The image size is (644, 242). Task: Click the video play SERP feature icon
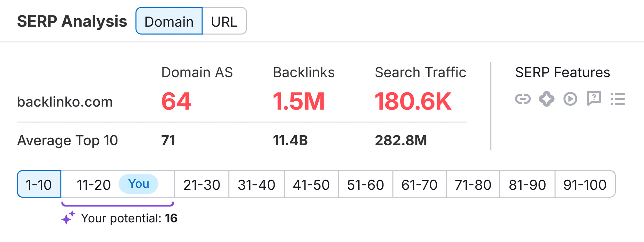570,99
